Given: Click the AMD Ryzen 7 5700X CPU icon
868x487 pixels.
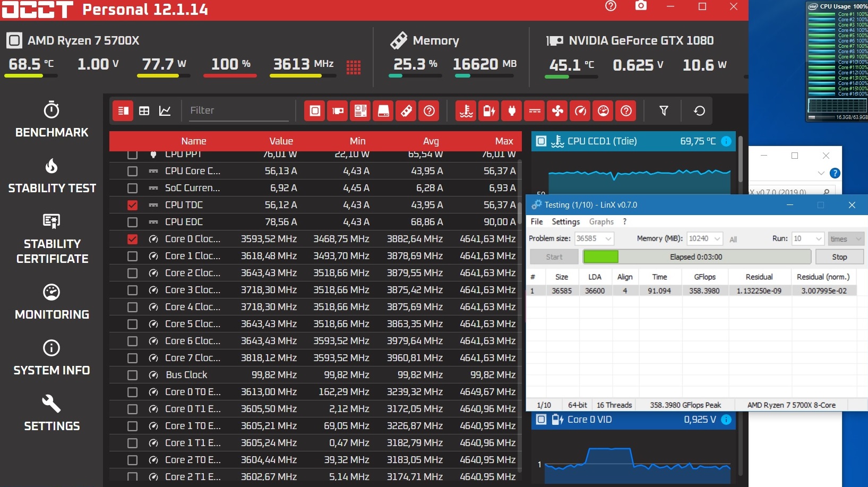Looking at the screenshot, I should click(x=14, y=40).
